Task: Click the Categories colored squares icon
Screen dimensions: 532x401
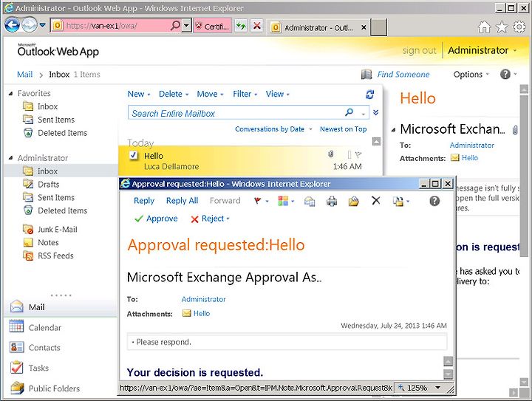Action: point(283,201)
